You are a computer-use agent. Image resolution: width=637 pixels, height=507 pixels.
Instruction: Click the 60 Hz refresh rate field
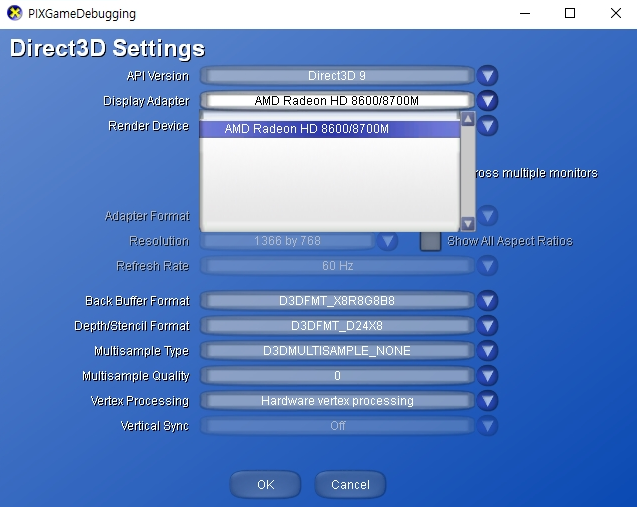[337, 266]
